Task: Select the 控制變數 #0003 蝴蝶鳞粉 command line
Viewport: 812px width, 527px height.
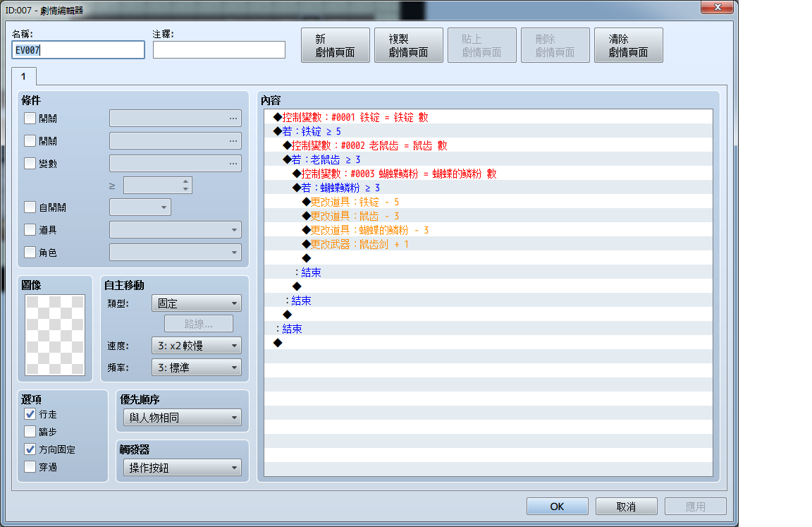Action: 488,174
